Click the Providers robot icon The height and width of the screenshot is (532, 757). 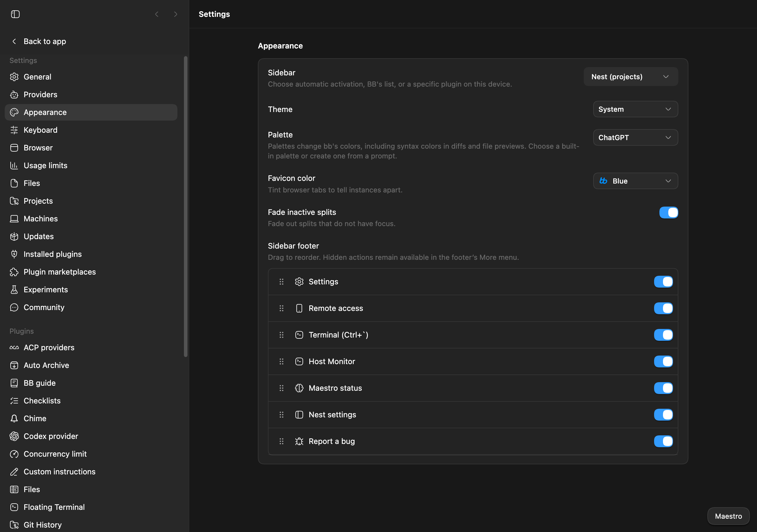14,95
